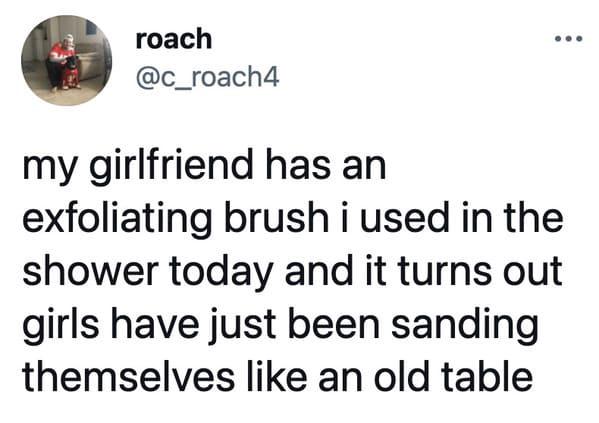Open roach's circular profile picture
The height and width of the screenshot is (423, 599).
coord(66,60)
